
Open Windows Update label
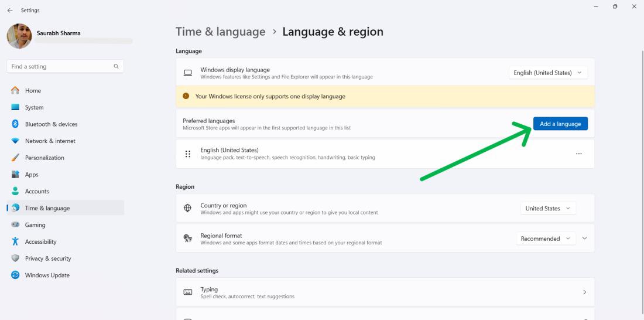(47, 275)
